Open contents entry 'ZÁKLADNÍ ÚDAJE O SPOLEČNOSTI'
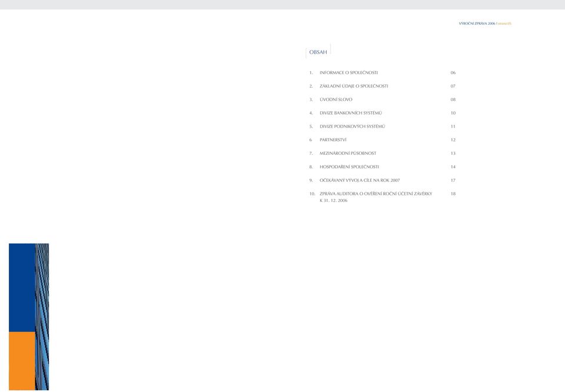565x392 pixels. (354, 86)
